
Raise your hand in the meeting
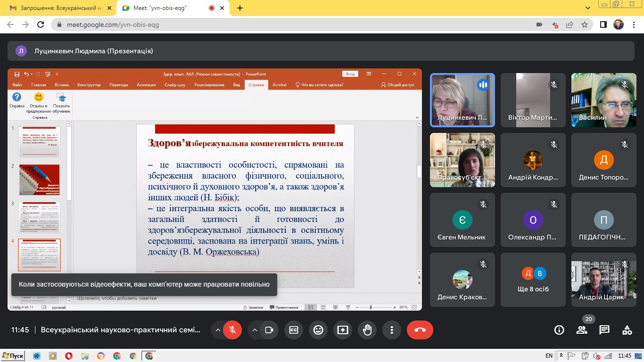coord(367,330)
